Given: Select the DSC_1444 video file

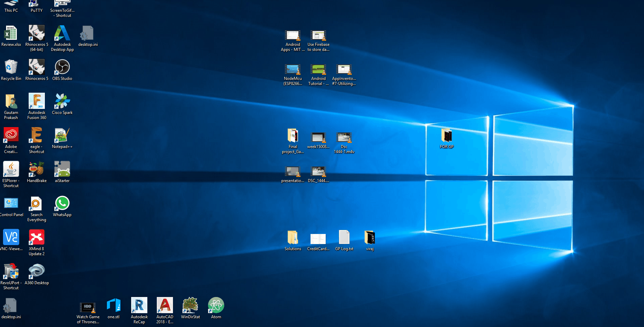Looking at the screenshot, I should [319, 174].
